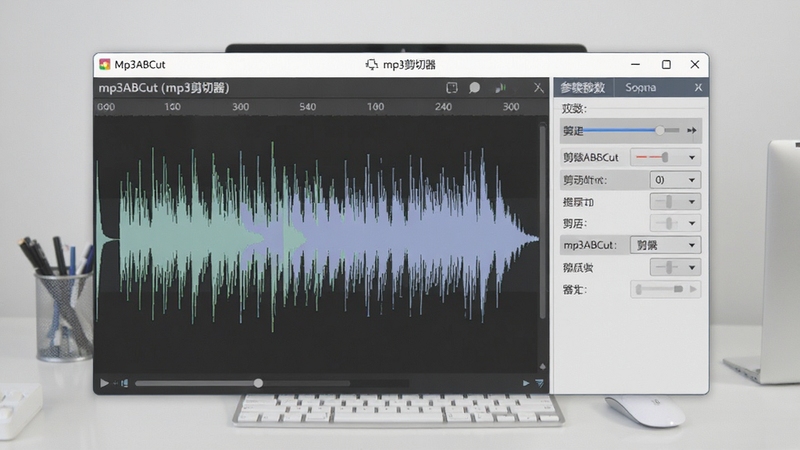Viewport: 800px width, 450px height.
Task: Close the Mp3ABCut window
Action: click(695, 64)
